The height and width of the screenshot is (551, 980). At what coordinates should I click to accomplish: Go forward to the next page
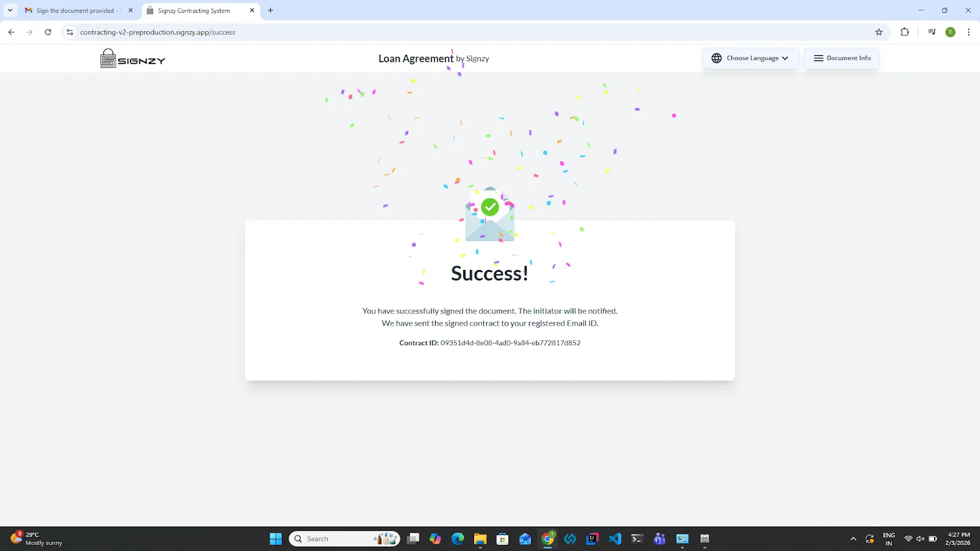pos(29,32)
